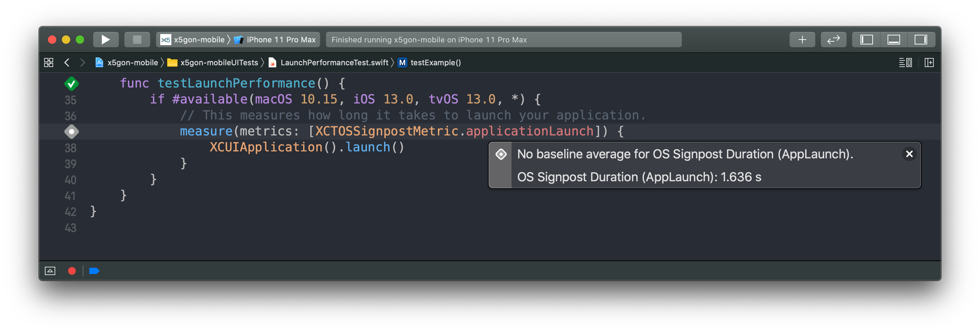Click the red record UI test button
This screenshot has height=332, width=980.
tap(72, 271)
